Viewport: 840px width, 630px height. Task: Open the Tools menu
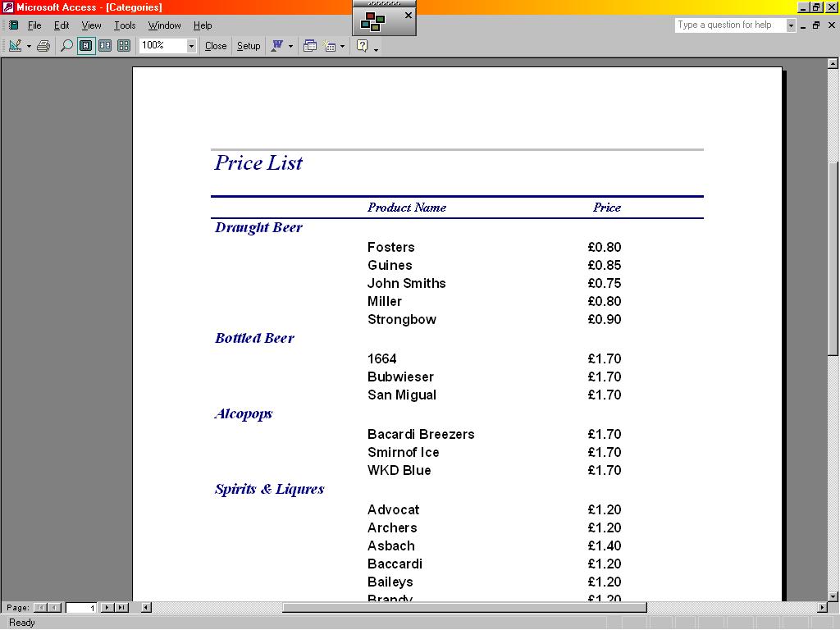tap(125, 25)
